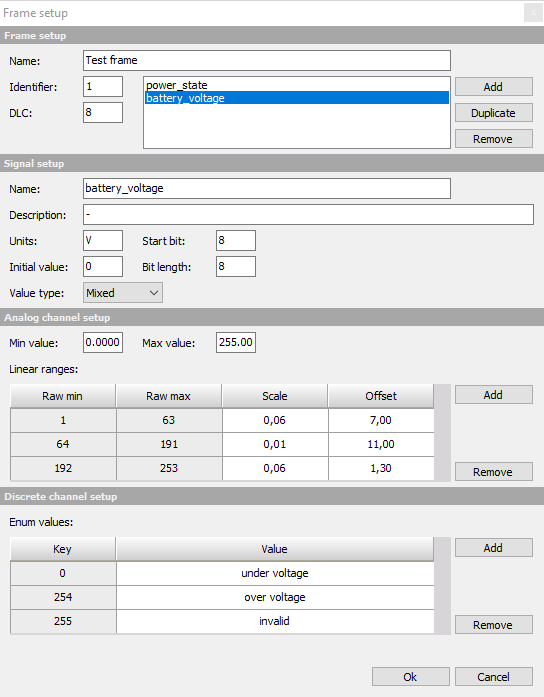Select battery_voltage in the signal list

(296, 98)
